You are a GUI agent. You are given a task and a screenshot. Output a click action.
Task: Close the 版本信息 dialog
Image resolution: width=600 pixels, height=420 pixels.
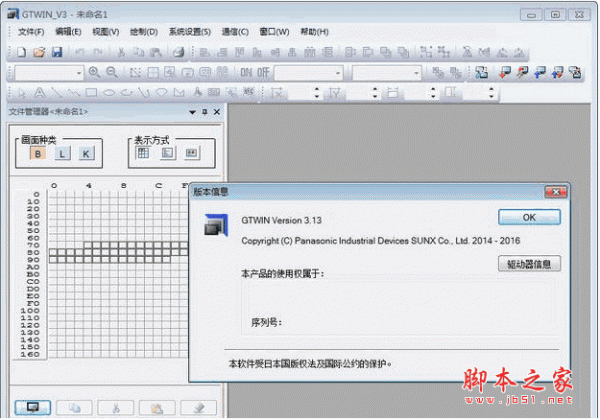coord(556,192)
